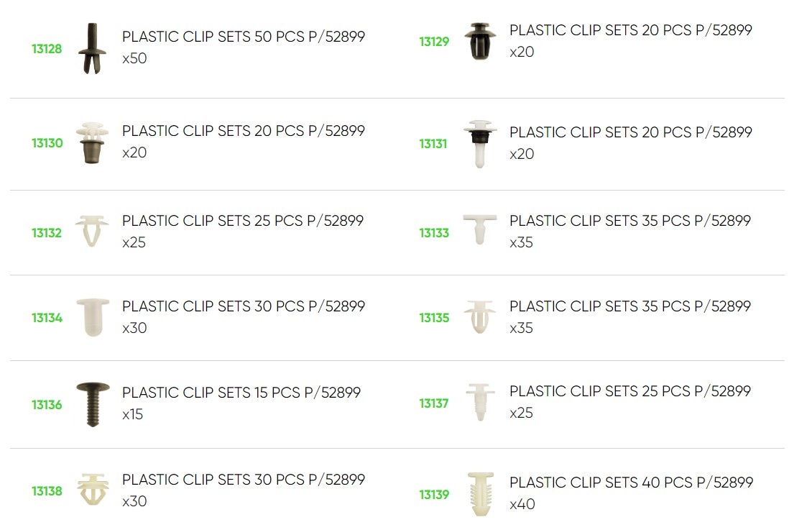Click part number 13138

tap(47, 491)
